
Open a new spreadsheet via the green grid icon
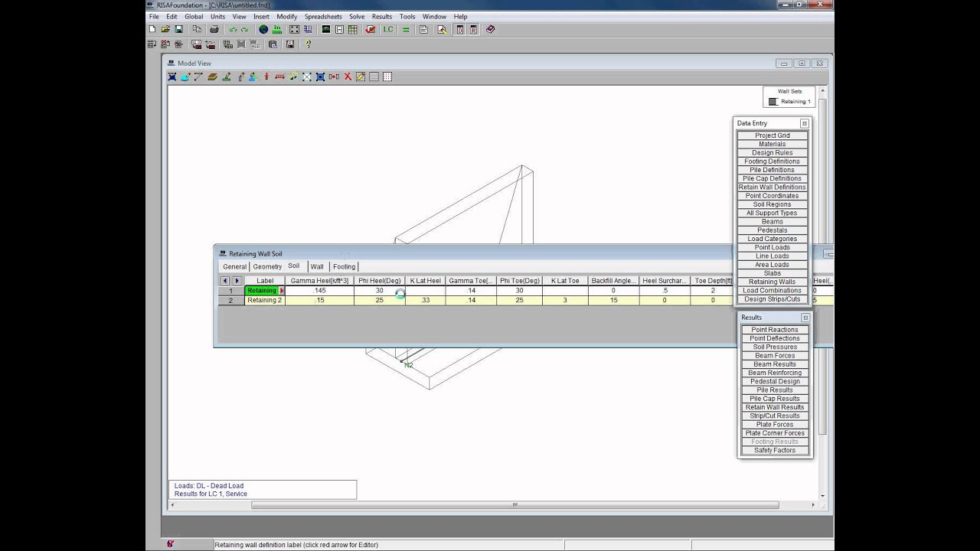(352, 29)
